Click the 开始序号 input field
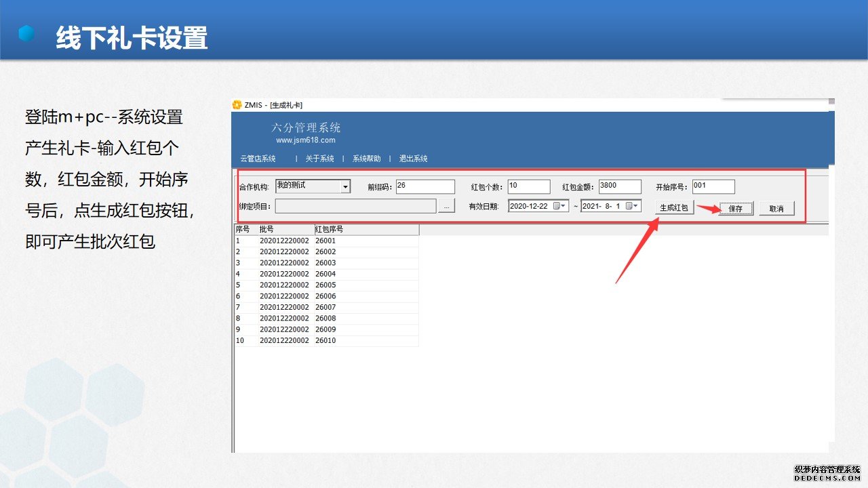Screen dimensions: 868x488 pyautogui.click(x=713, y=186)
